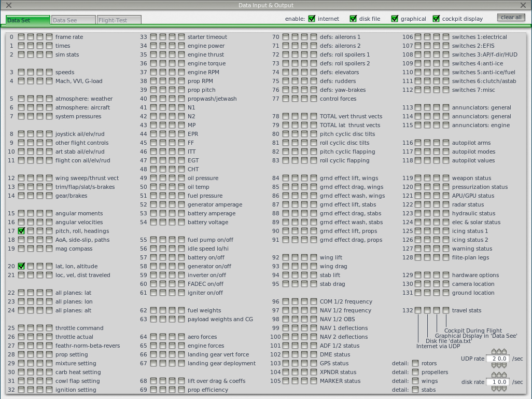Check cockpit display box for Mach, VVI, G-load

pyautogui.click(x=49, y=81)
